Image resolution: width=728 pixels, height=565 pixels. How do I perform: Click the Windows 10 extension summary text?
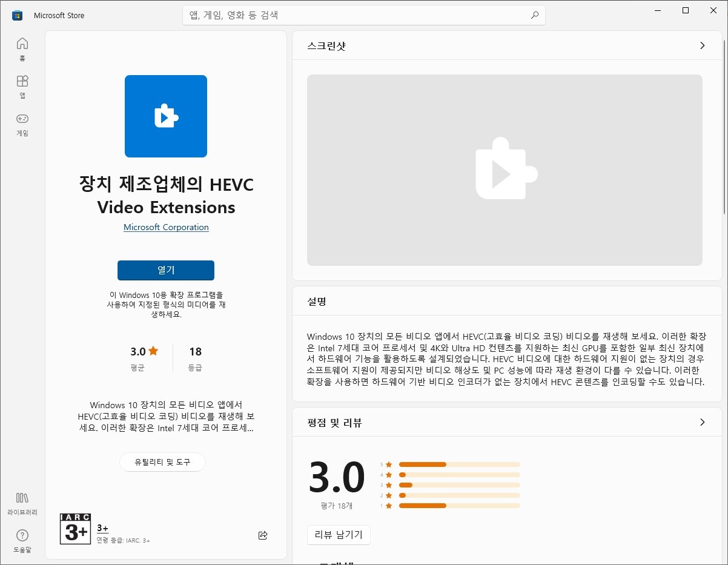pos(166,305)
